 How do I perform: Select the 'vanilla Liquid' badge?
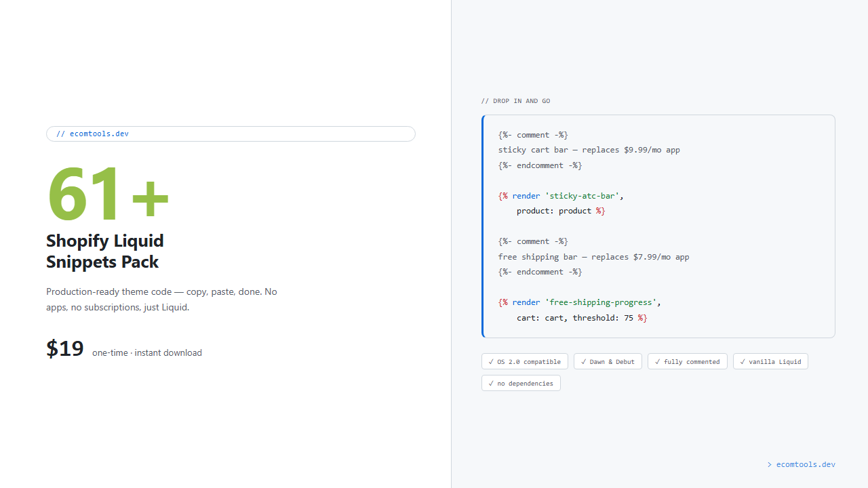click(x=770, y=361)
